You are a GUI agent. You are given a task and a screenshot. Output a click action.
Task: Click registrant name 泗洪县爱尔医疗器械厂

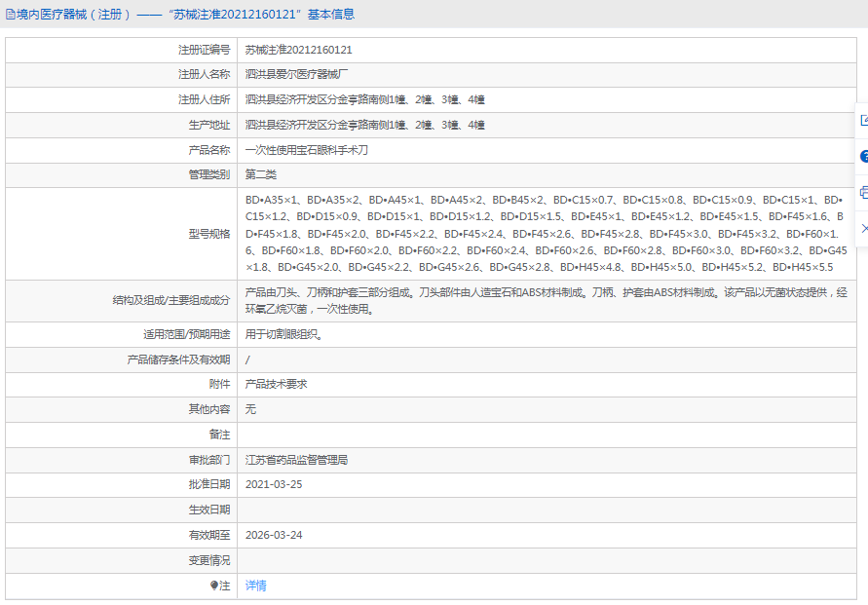coord(296,75)
